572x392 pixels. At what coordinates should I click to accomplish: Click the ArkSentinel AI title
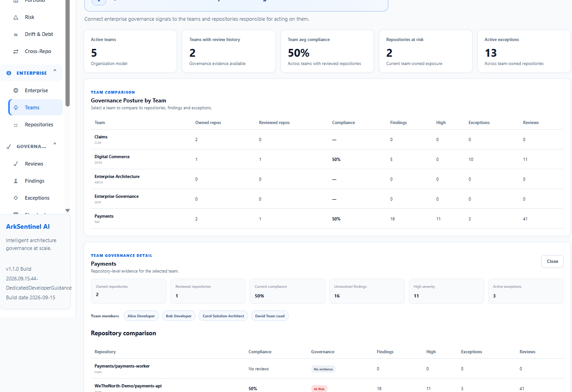click(x=28, y=226)
